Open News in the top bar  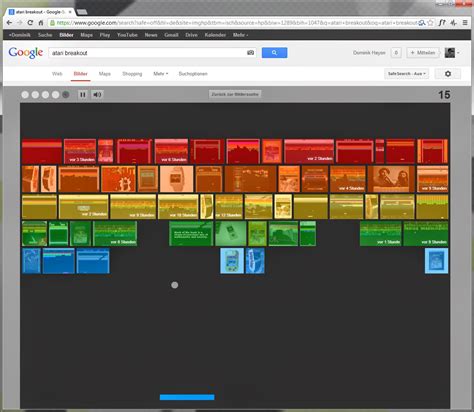point(151,35)
